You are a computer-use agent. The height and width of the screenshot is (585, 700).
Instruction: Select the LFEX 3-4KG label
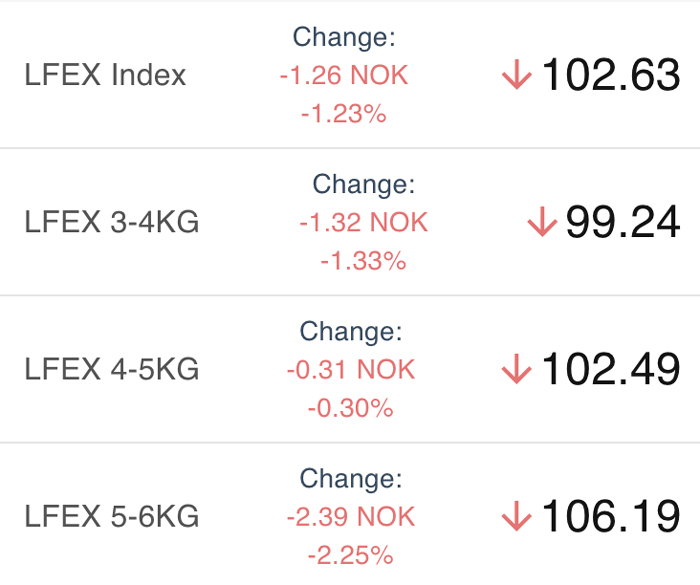click(112, 222)
